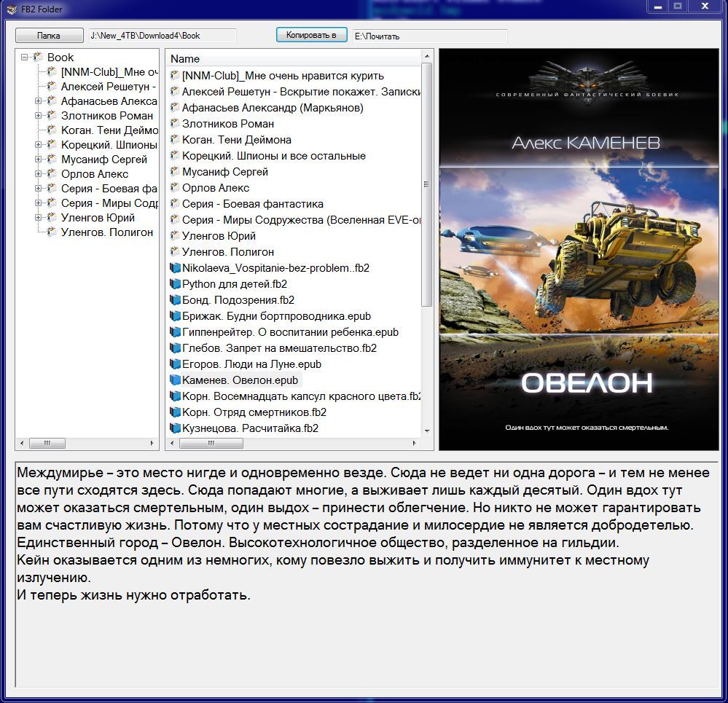
Task: Collapse the root Book tree node
Action: click(25, 57)
